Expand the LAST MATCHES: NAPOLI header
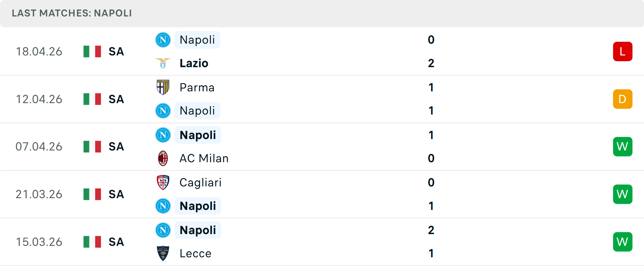This screenshot has width=644, height=266. [72, 13]
